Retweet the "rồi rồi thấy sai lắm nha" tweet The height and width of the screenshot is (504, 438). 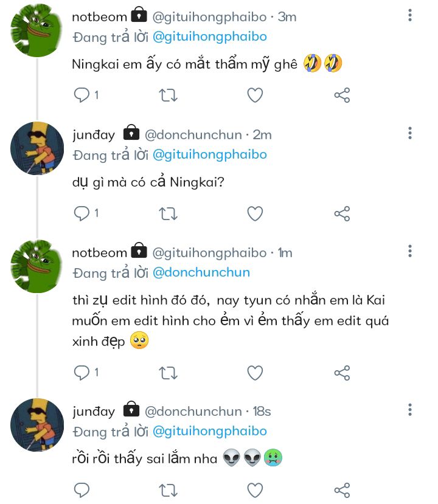tap(168, 490)
